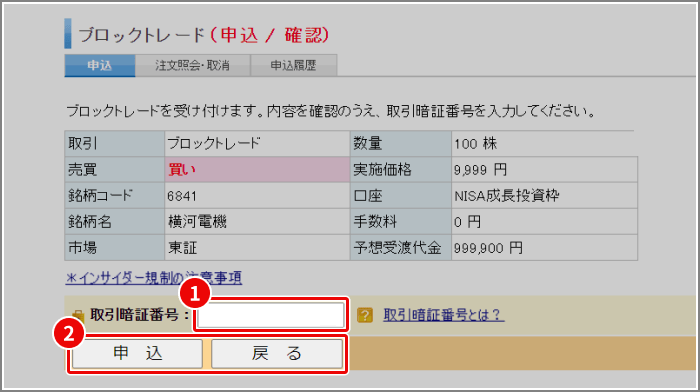The image size is (700, 392).
Task: Click the ブロックトレード page heading
Action: (x=204, y=35)
